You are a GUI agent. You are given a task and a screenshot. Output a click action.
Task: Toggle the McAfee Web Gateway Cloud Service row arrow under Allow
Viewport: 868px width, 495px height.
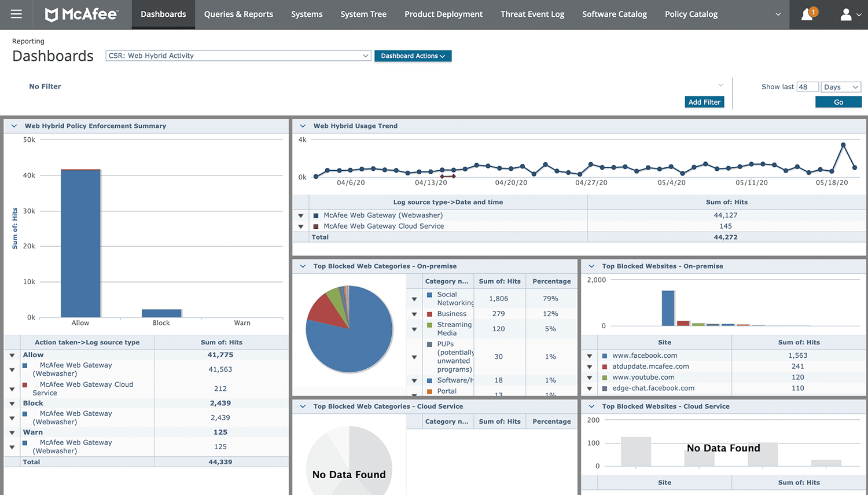click(x=12, y=389)
